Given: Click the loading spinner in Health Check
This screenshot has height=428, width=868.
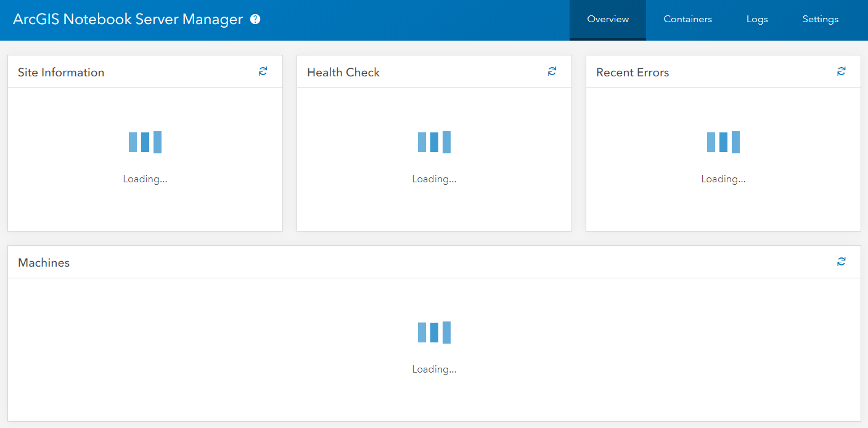Looking at the screenshot, I should point(434,142).
